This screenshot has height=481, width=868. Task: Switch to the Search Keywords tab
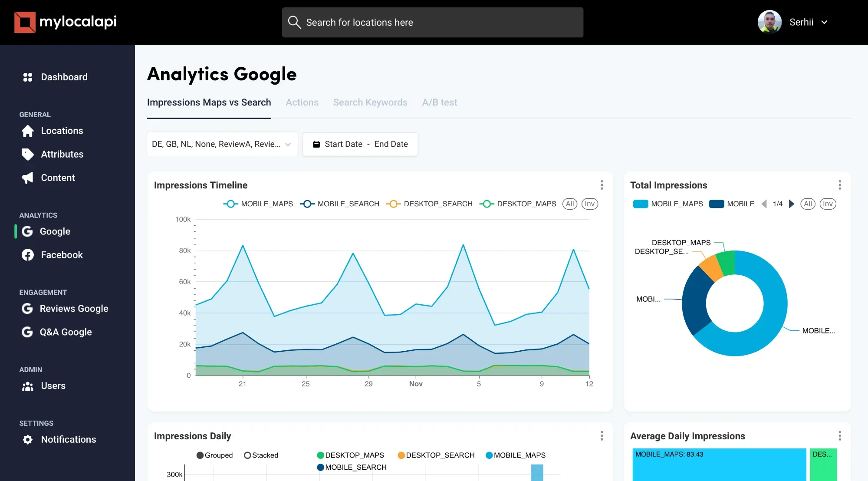(x=370, y=102)
